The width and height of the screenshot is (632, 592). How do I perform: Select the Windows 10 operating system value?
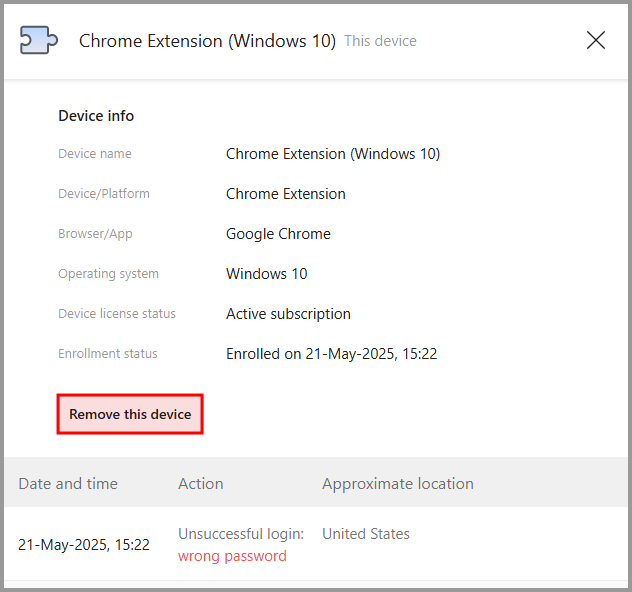[267, 274]
